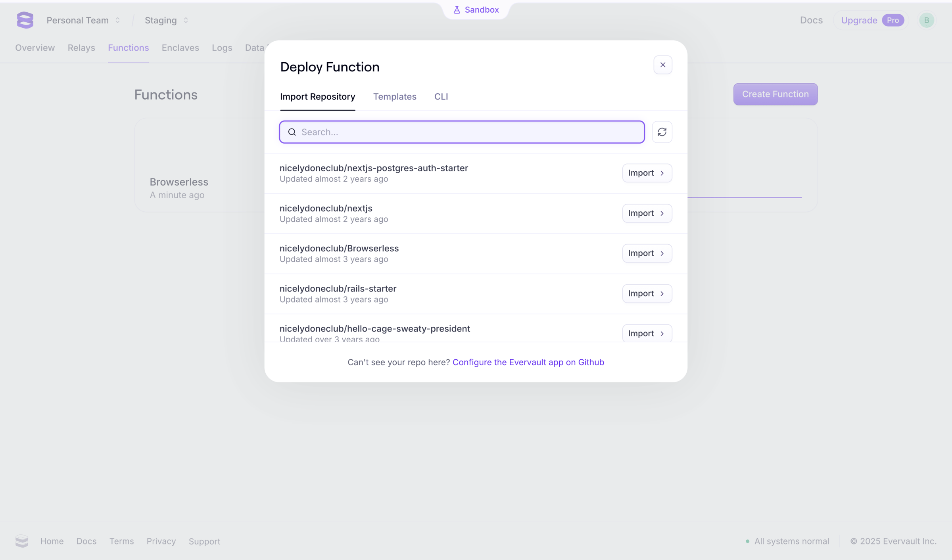Click the Evervault logo in the header

[x=25, y=20]
